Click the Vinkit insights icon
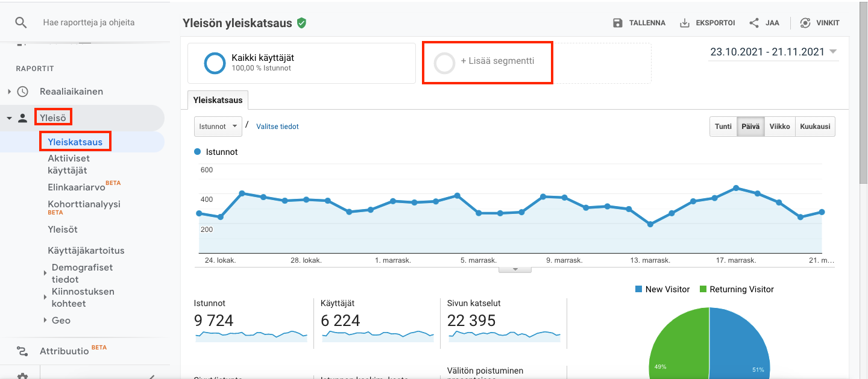The width and height of the screenshot is (868, 379). (805, 23)
